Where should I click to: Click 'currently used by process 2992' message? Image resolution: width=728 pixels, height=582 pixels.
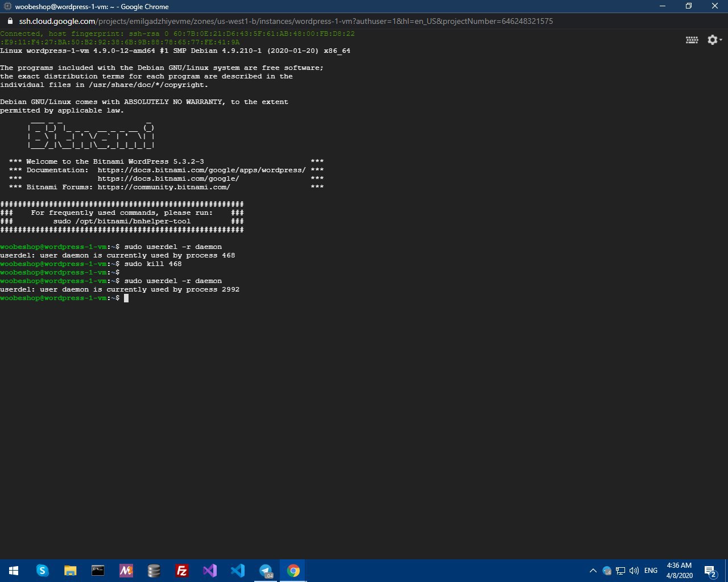pyautogui.click(x=173, y=289)
